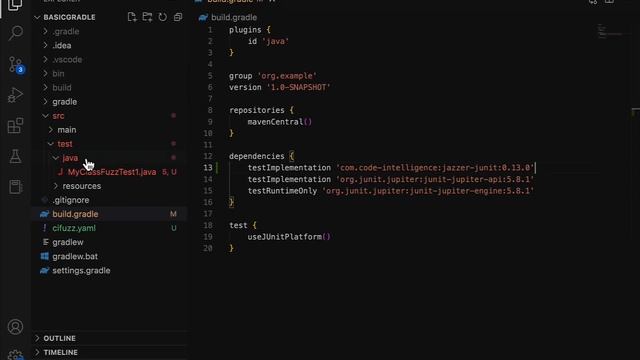The width and height of the screenshot is (640, 360).
Task: Expand the main folder
Action: point(67,130)
